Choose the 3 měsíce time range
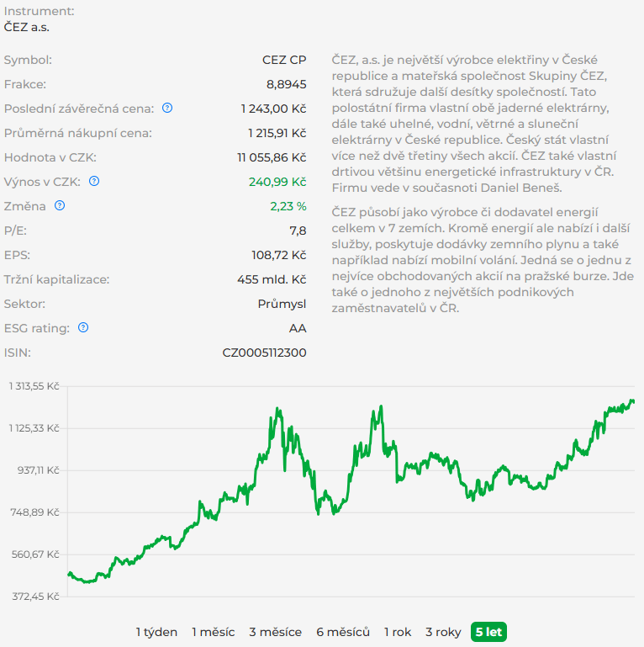This screenshot has height=647, width=644. click(x=275, y=632)
